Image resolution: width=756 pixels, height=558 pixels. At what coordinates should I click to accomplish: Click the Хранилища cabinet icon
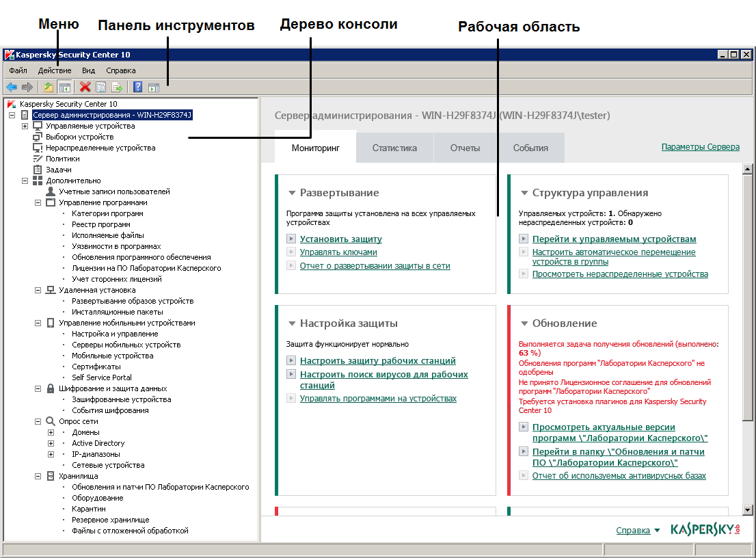51,476
